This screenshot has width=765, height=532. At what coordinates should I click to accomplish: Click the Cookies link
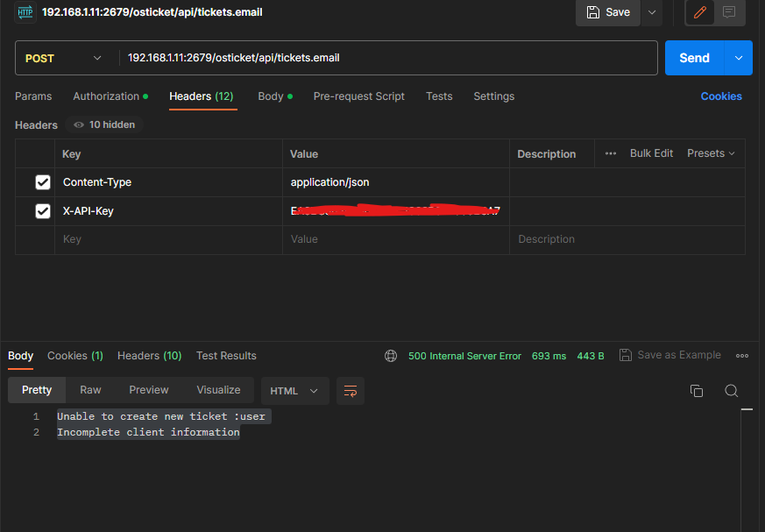pyautogui.click(x=721, y=96)
